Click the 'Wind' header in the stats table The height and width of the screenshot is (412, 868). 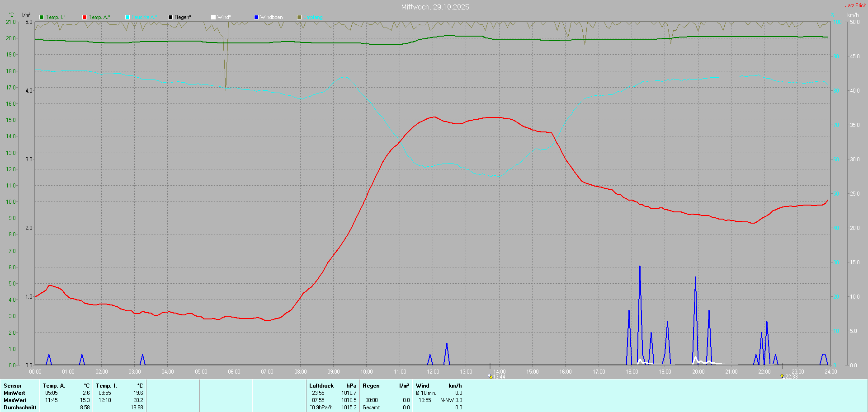tap(423, 386)
